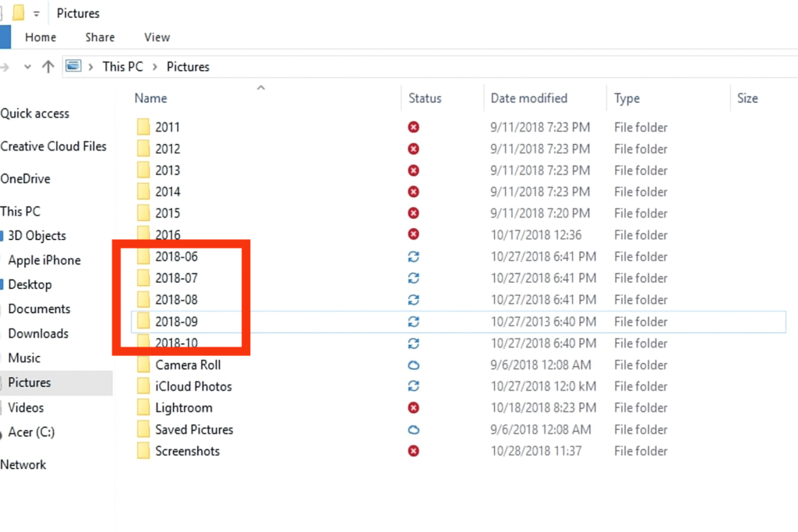
Task: Open the Quick Access Toolbar customize dropdown
Action: click(x=36, y=14)
